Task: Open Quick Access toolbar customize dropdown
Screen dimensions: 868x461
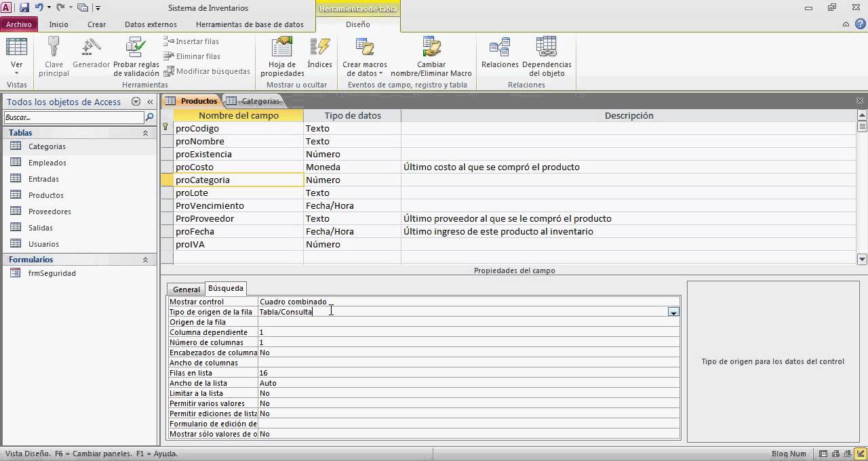Action: click(98, 8)
